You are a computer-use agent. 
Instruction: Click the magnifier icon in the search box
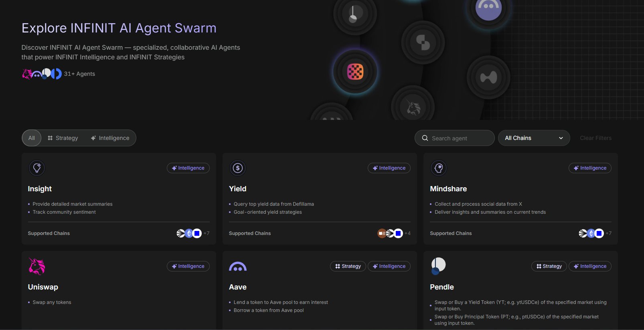pyautogui.click(x=425, y=138)
